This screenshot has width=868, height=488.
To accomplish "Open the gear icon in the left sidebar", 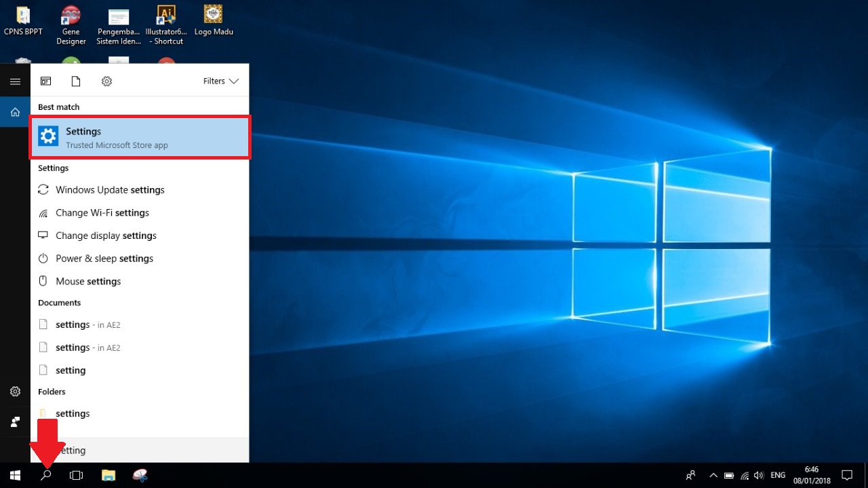I will pos(15,392).
